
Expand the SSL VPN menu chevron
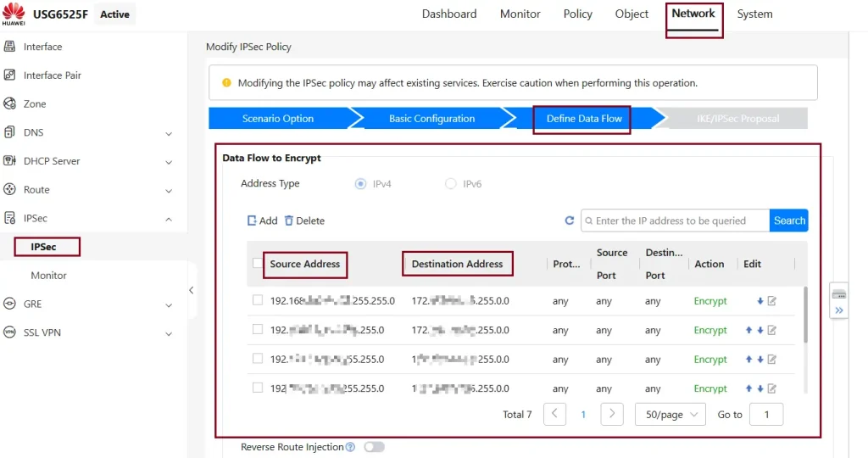point(169,334)
